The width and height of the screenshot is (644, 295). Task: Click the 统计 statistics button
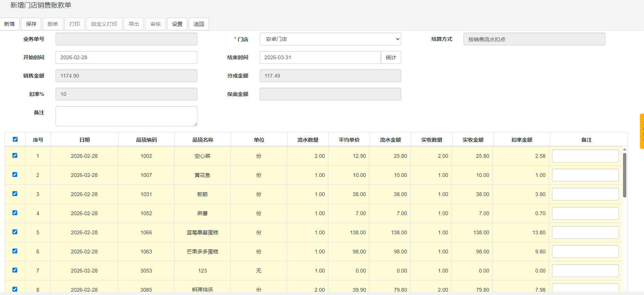point(391,57)
